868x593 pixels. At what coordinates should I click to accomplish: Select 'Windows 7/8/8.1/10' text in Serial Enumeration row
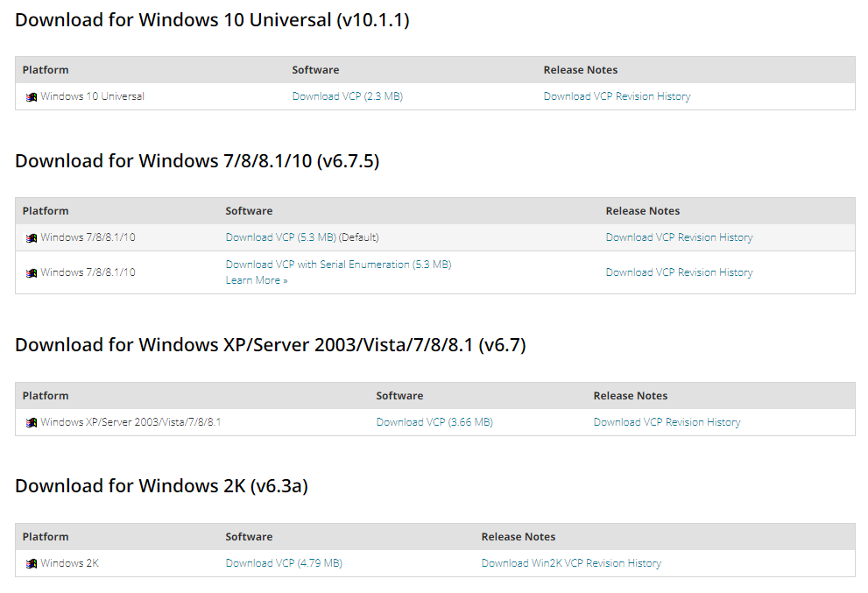tap(88, 272)
